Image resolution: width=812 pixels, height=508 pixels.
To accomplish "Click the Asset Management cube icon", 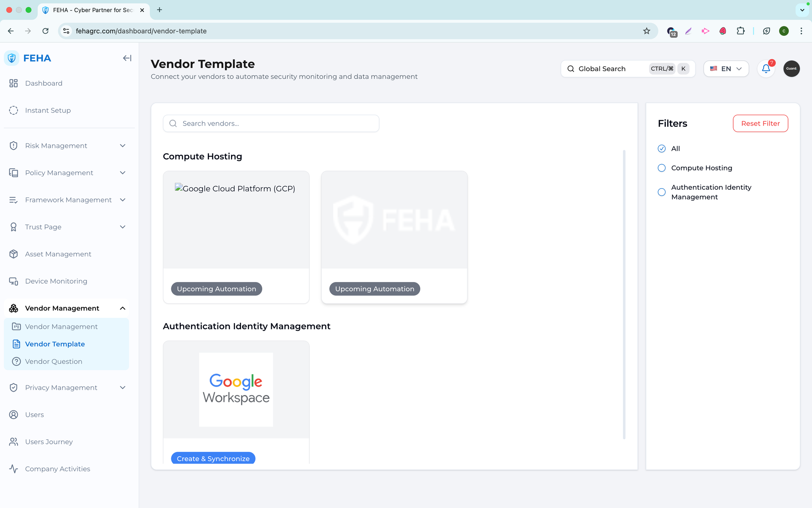I will pos(13,254).
